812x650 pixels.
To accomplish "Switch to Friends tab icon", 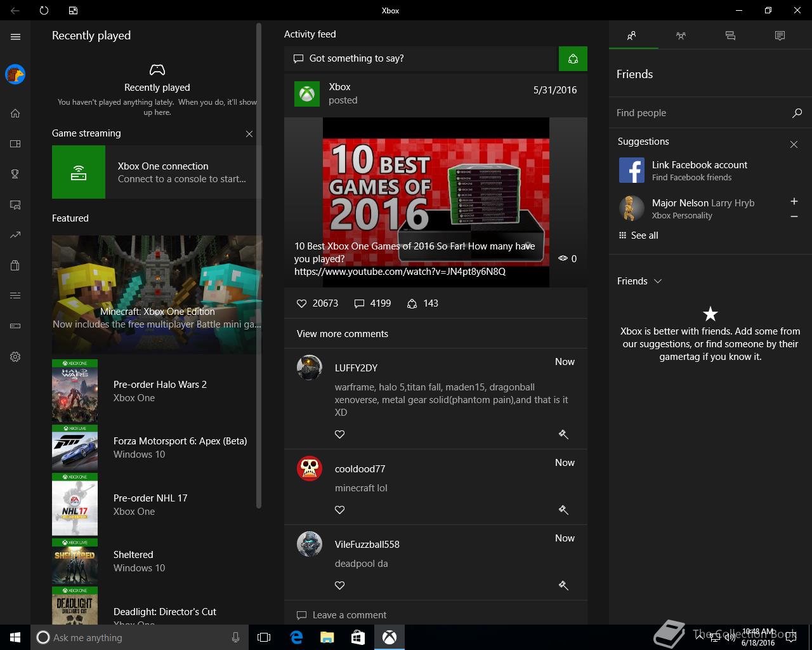I will (x=632, y=36).
